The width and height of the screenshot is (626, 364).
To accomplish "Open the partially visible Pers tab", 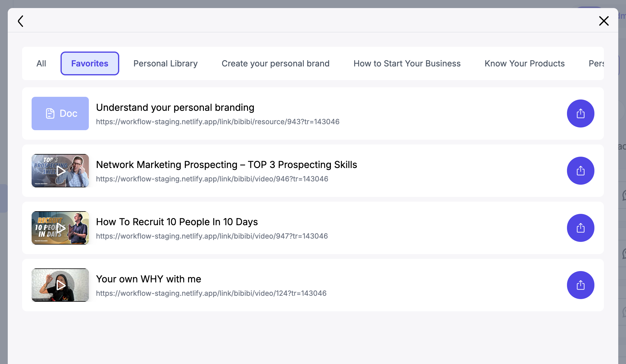I will pos(596,63).
